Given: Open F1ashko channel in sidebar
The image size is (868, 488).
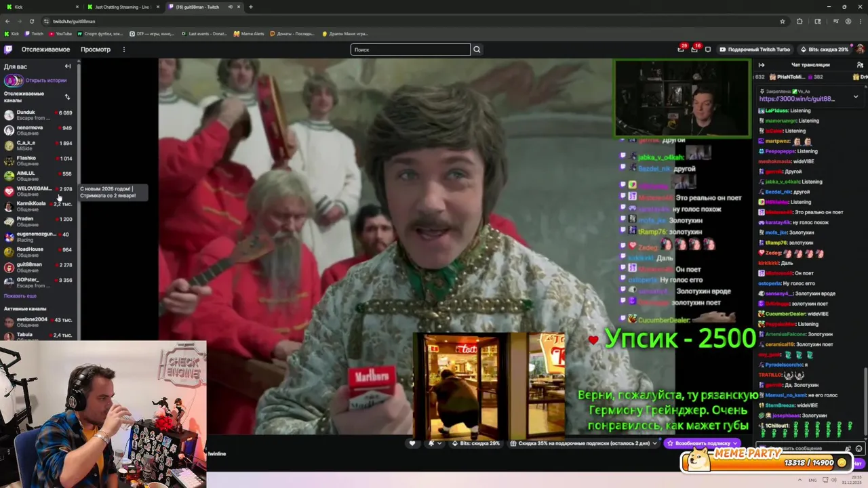Looking at the screenshot, I should 38,161.
